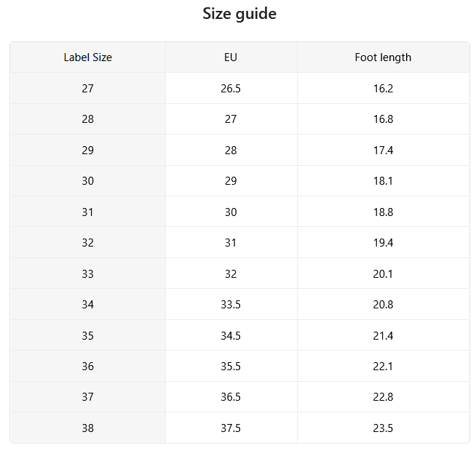Click EU size 35.5 cell
The width and height of the screenshot is (476, 464).
(x=231, y=366)
